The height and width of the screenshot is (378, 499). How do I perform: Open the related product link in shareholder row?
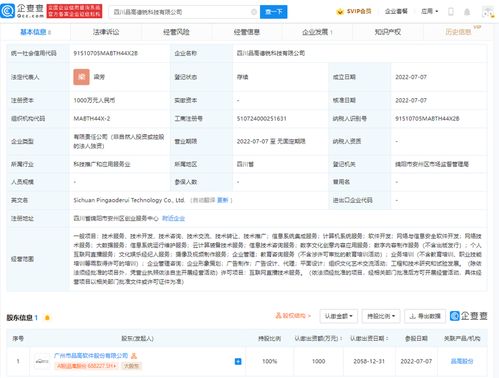[x=462, y=361]
